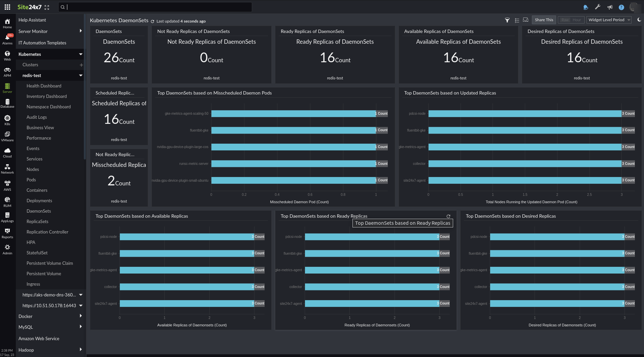This screenshot has width=644, height=357.
Task: Refresh Top DaemonSets Ready Replicas widget
Action: (x=448, y=216)
